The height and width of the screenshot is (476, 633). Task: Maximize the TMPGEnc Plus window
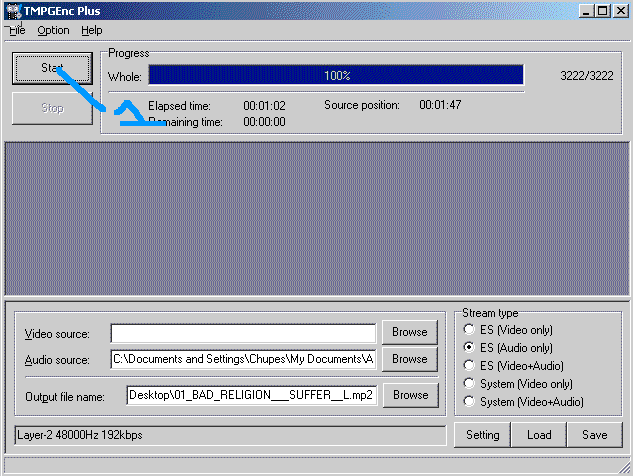pos(602,11)
